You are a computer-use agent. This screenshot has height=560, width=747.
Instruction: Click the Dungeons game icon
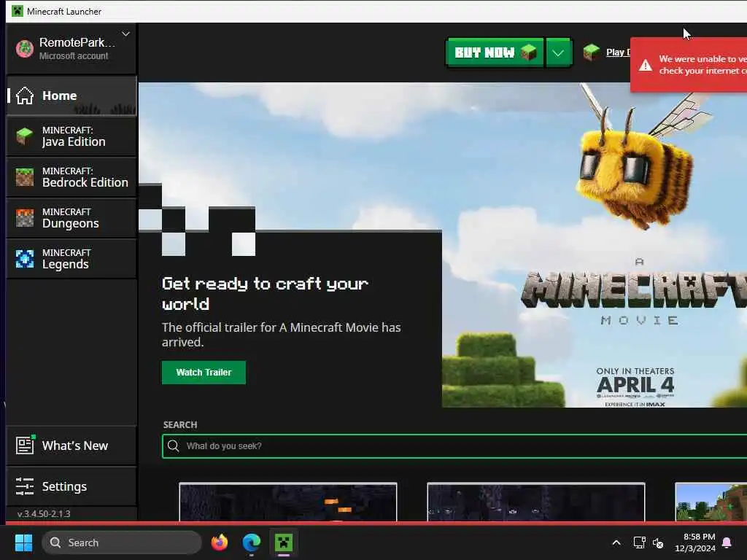pyautogui.click(x=25, y=218)
